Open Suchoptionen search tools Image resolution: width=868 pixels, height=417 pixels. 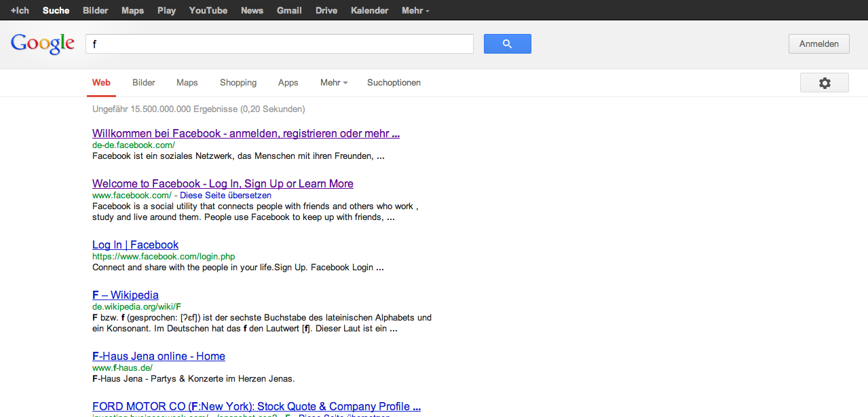point(394,83)
